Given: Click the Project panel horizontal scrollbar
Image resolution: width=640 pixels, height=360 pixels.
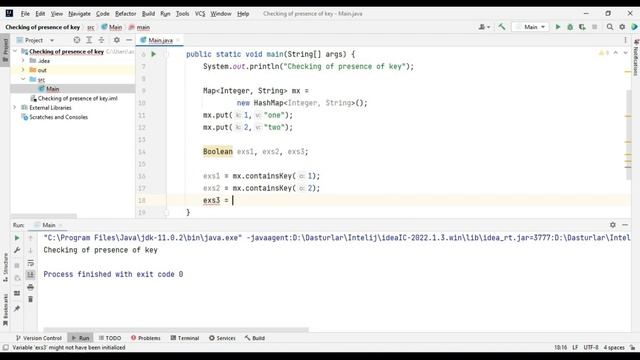Looking at the screenshot, I should [44, 216].
